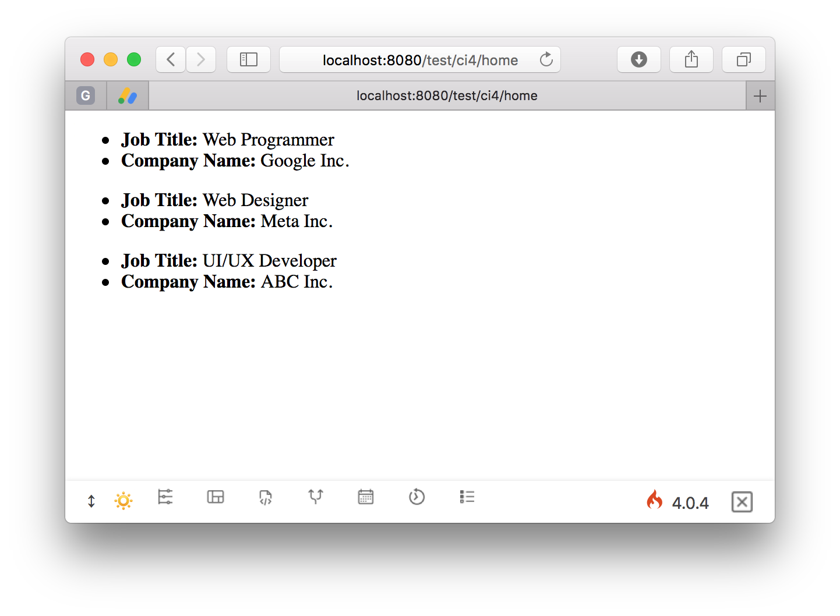Reload the page with the refresh icon

point(546,59)
